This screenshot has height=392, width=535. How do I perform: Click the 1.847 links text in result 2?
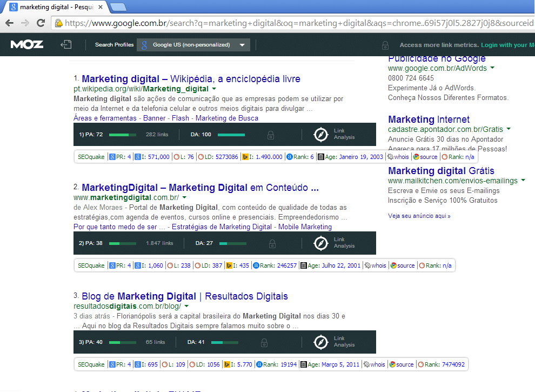(x=159, y=243)
